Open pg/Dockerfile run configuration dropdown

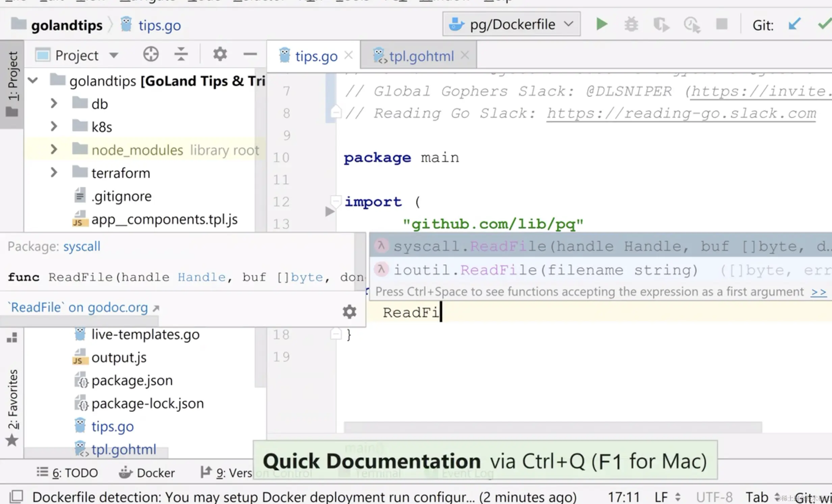point(511,24)
